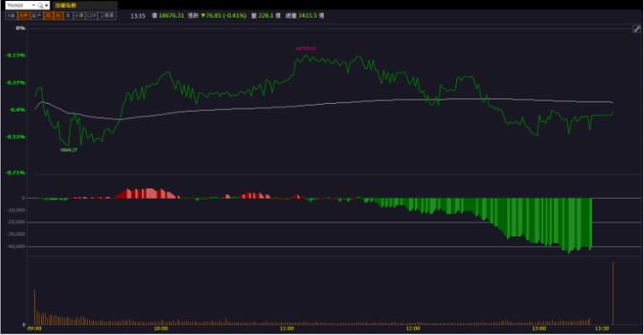This screenshot has width=644, height=335.
Task: Click the single-character button right of % toggle
Action: coord(68,15)
